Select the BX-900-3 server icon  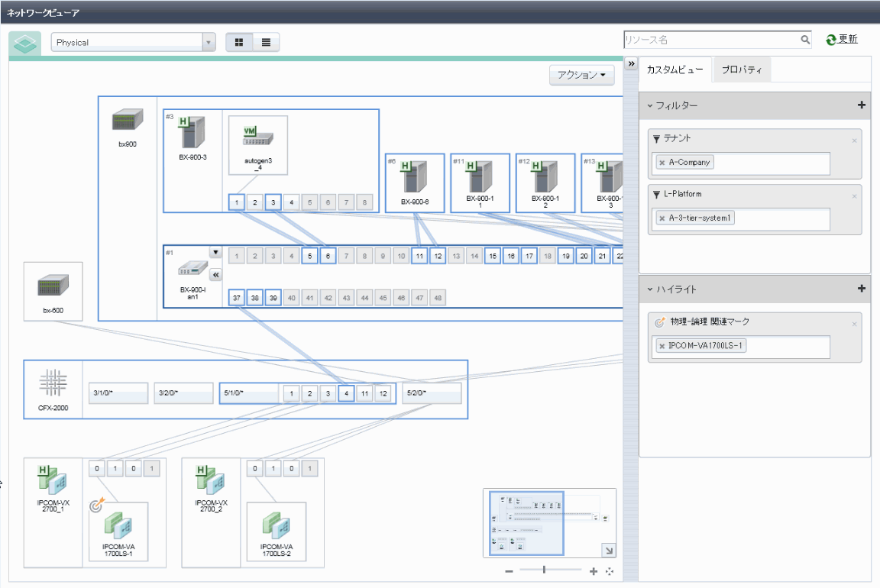pos(192,132)
